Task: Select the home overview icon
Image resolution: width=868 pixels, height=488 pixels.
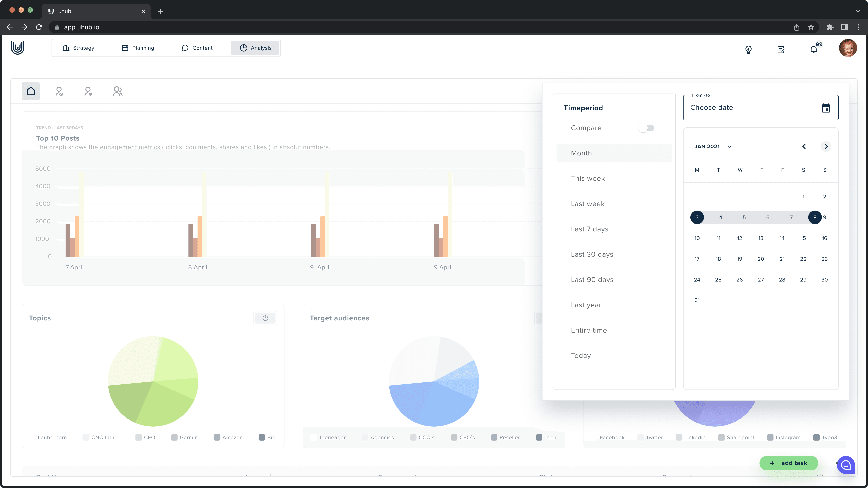Action: pos(31,91)
